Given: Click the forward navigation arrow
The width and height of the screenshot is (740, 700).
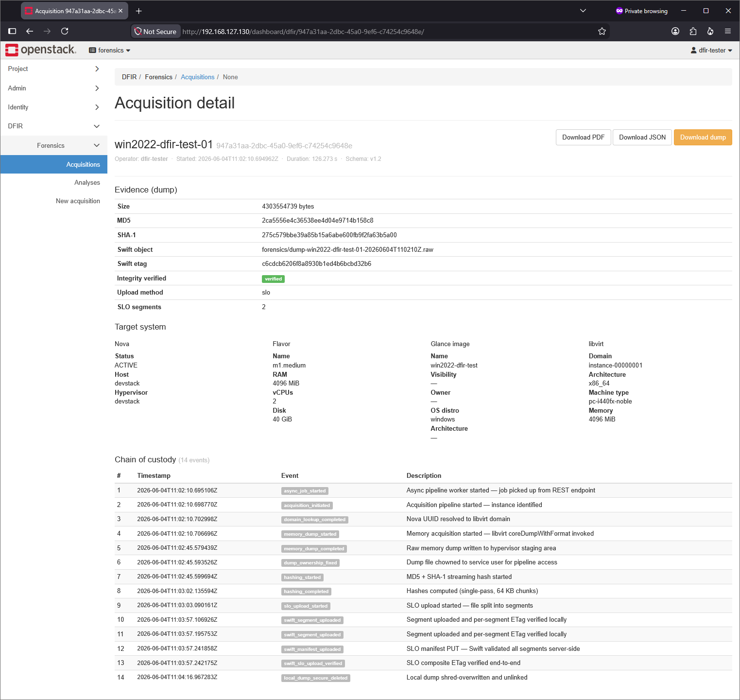Looking at the screenshot, I should pos(47,31).
